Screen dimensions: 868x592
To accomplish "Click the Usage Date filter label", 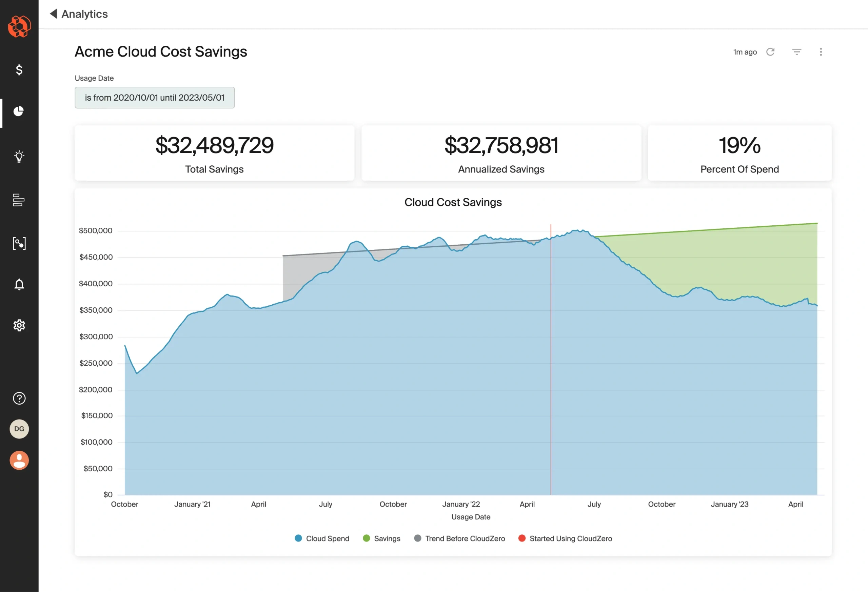I will [94, 78].
